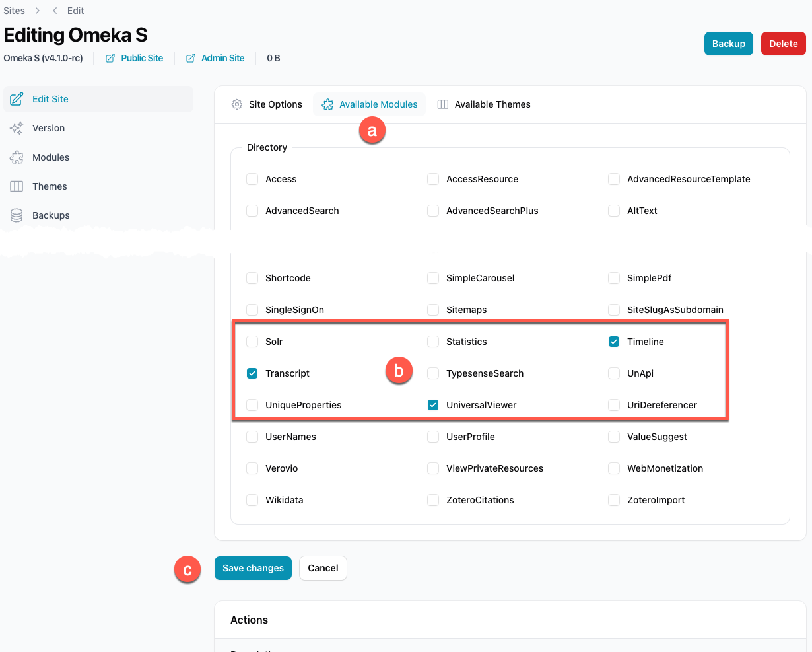Screen dimensions: 812x652
Task: Open Backups in the sidebar
Action: 99,215
